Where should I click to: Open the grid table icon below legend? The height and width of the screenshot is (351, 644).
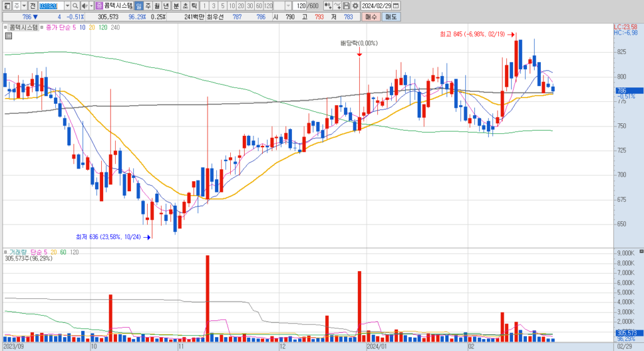coord(8,36)
